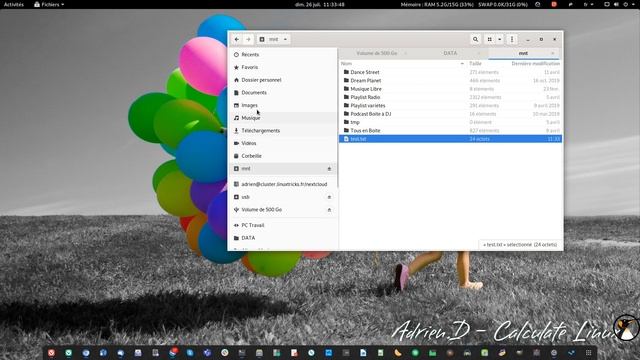Switch to the DATA tab
Viewport: 640px width, 360px height.
click(x=450, y=53)
